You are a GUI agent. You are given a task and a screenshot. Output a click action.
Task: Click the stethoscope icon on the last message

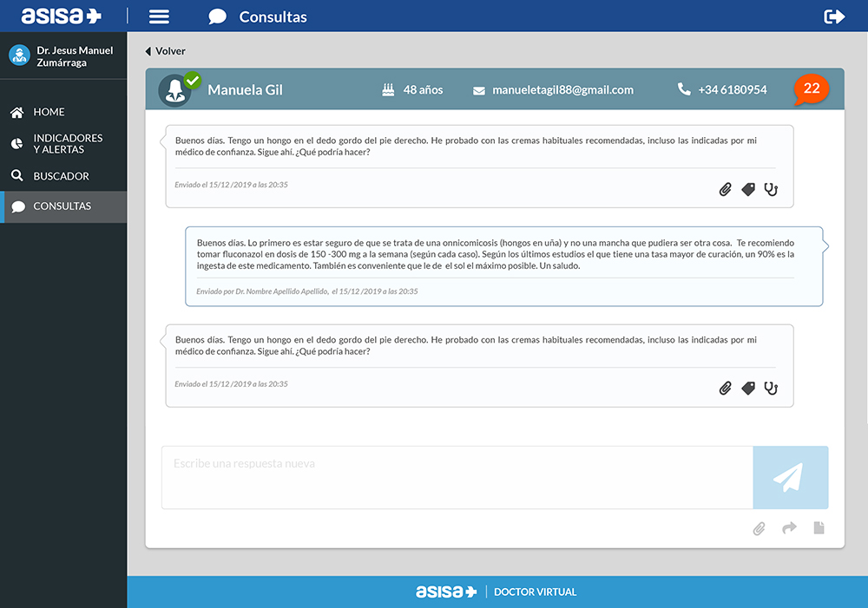pyautogui.click(x=771, y=389)
